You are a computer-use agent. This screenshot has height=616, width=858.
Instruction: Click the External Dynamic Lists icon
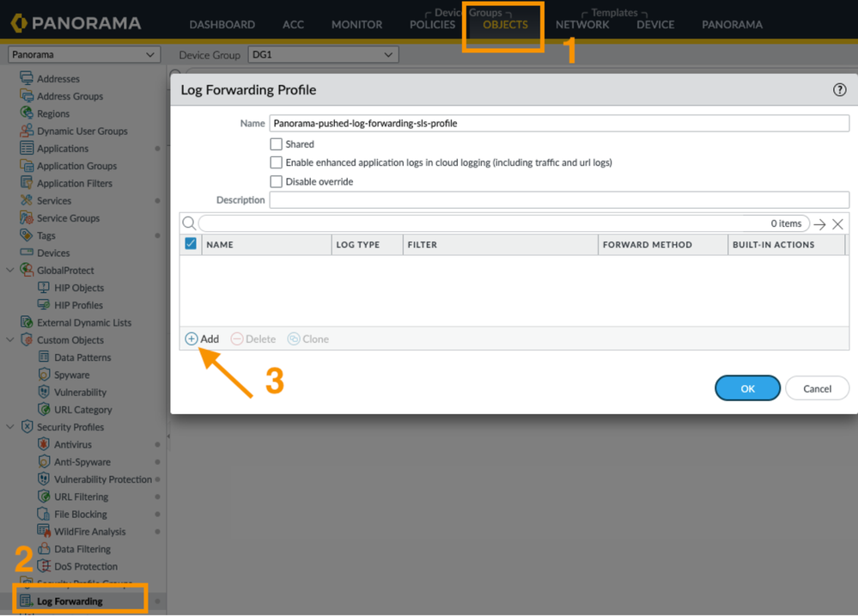tap(27, 323)
